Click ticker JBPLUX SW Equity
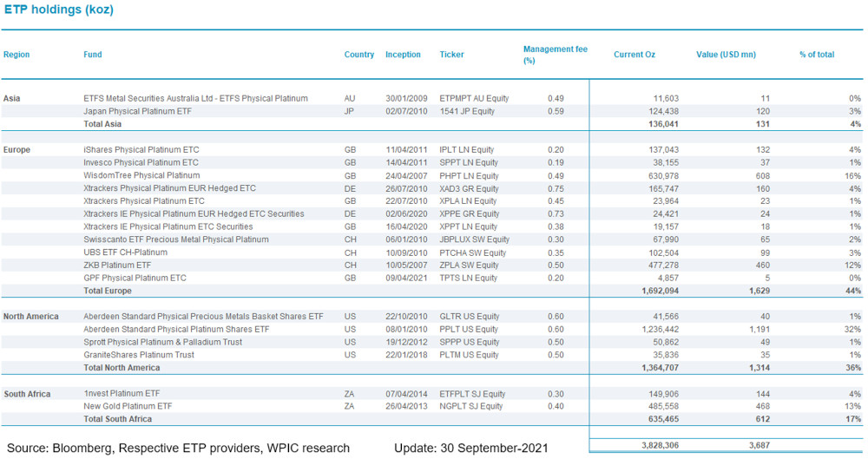 coord(475,239)
